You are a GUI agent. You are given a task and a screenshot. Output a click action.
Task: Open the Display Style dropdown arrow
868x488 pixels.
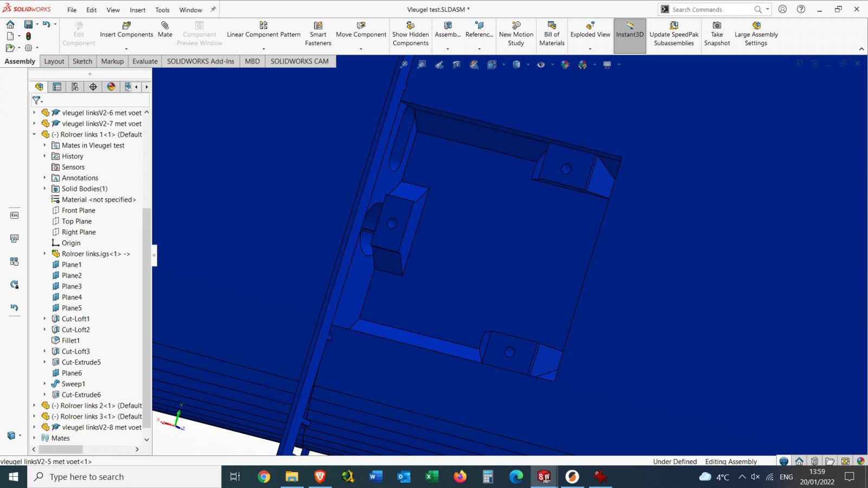click(528, 65)
